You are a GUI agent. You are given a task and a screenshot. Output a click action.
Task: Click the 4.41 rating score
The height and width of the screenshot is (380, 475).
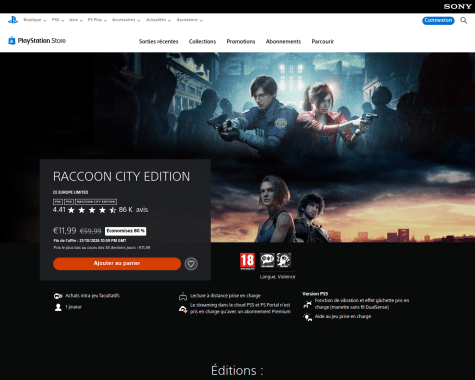pyautogui.click(x=59, y=210)
